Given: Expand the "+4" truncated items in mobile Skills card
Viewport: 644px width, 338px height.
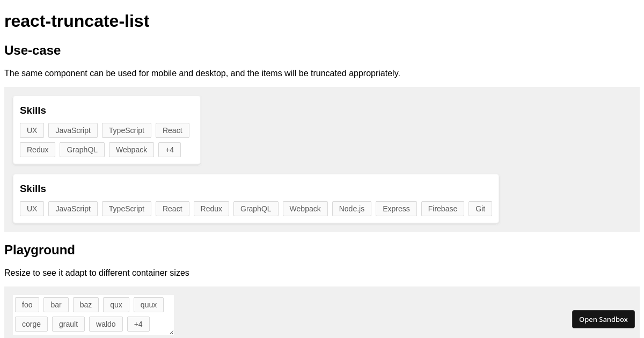Looking at the screenshot, I should [x=170, y=150].
